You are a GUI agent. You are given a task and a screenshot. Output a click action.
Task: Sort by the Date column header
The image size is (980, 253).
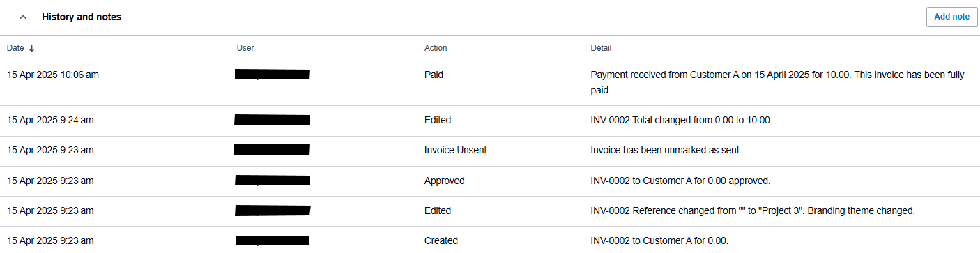point(15,48)
